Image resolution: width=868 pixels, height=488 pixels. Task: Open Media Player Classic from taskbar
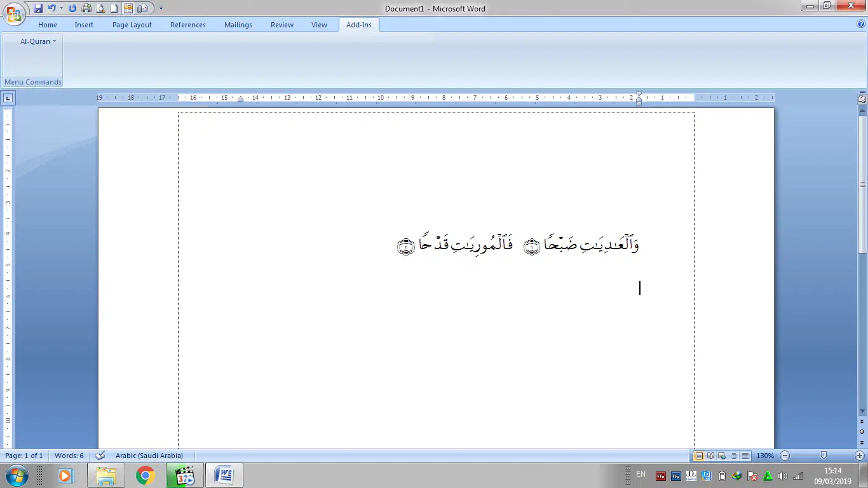coord(185,475)
